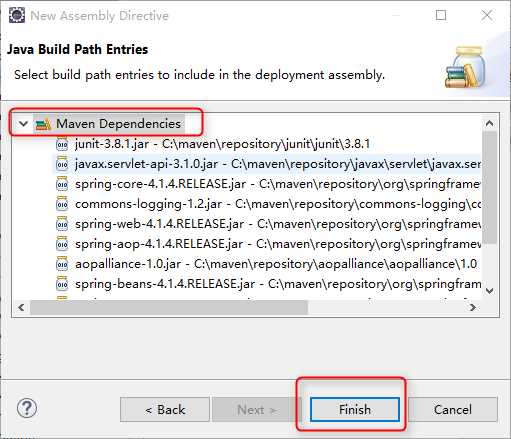Click the horizontal scrollbar left arrow

(21, 307)
